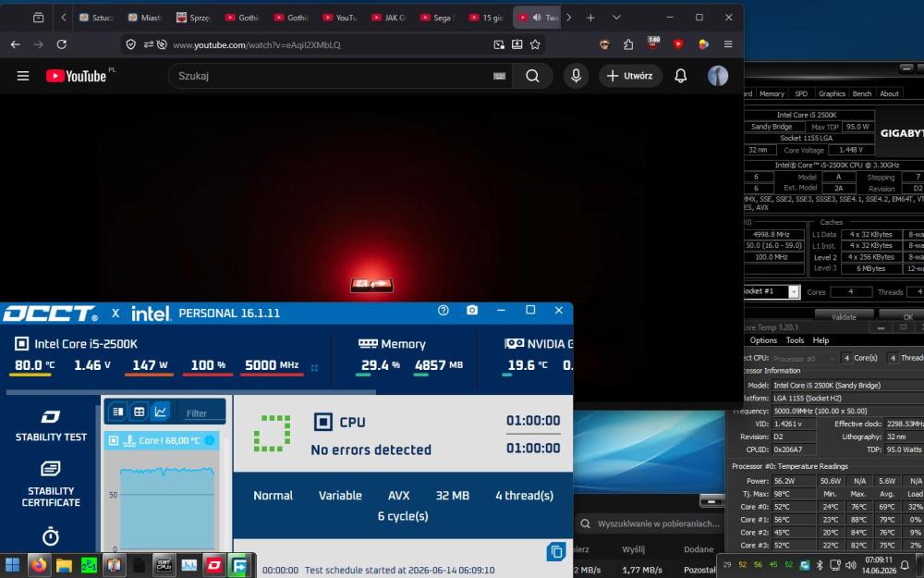Expand the CPU-Z Socket #1 dropdown
Screen dimensions: 924x578
pos(794,292)
